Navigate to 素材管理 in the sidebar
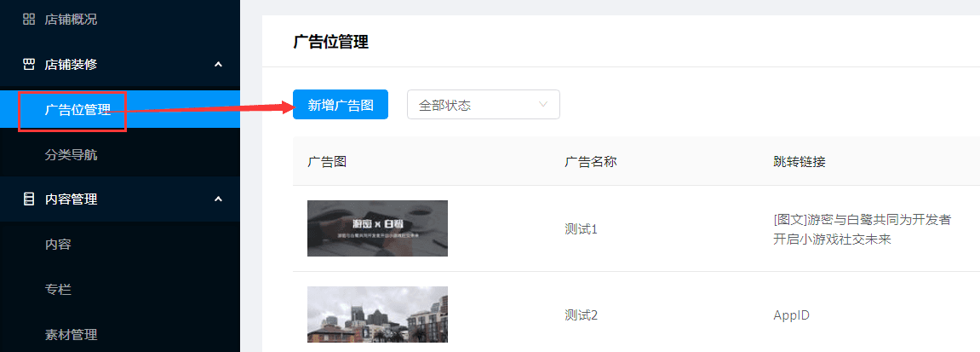 pyautogui.click(x=71, y=335)
